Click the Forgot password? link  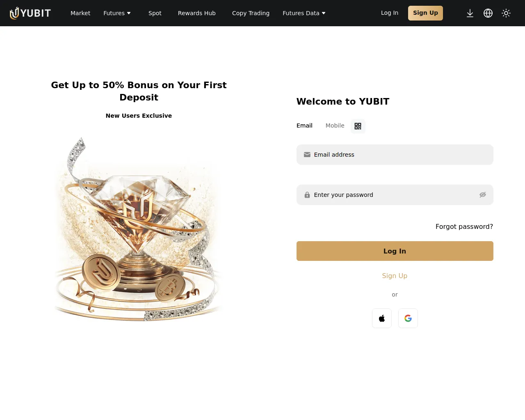(464, 226)
